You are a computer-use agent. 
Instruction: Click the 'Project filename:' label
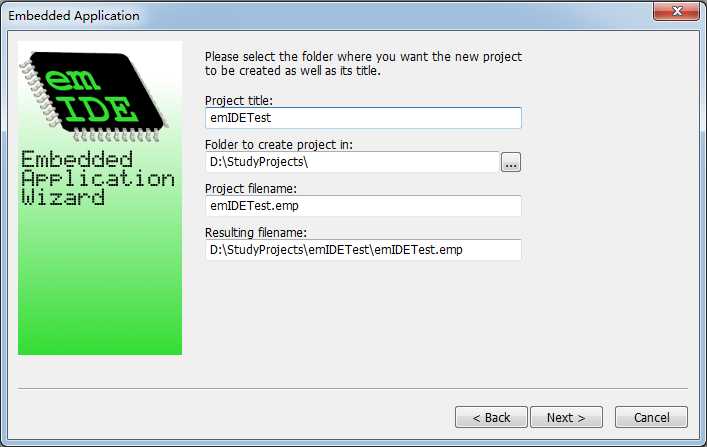[251, 189]
